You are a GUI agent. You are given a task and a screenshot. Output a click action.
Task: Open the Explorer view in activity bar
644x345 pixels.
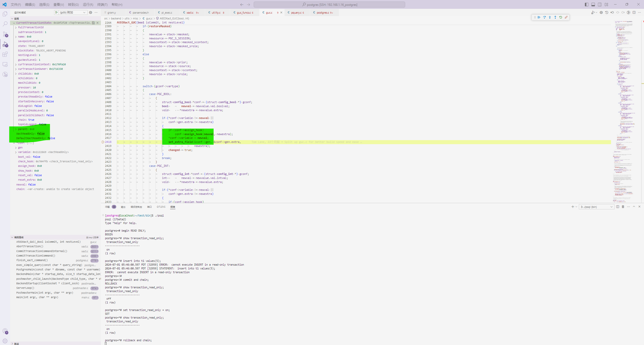tap(5, 14)
